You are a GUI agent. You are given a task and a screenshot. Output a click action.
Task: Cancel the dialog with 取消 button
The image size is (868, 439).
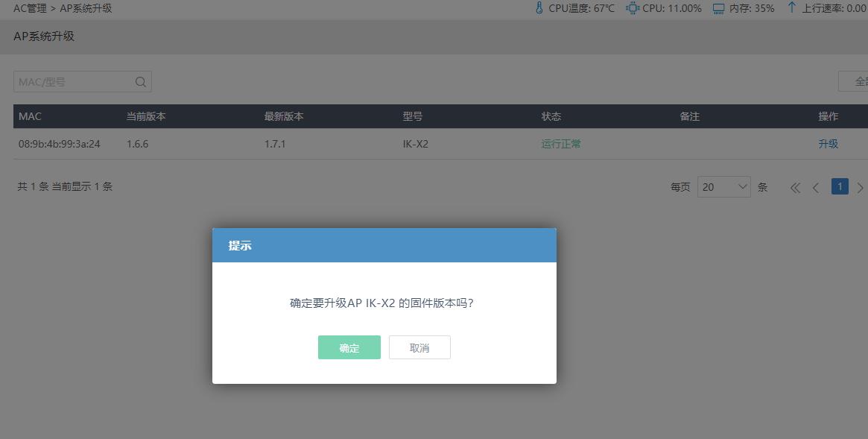(419, 347)
